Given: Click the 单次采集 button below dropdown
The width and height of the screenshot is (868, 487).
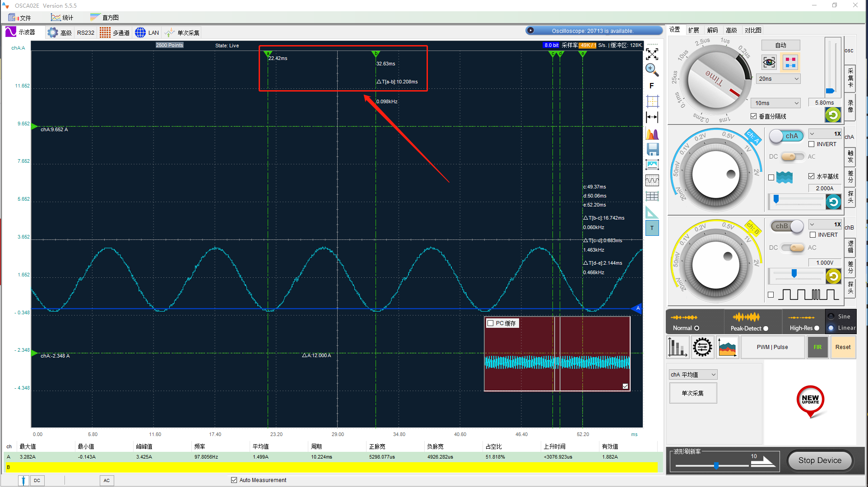Looking at the screenshot, I should coord(692,393).
